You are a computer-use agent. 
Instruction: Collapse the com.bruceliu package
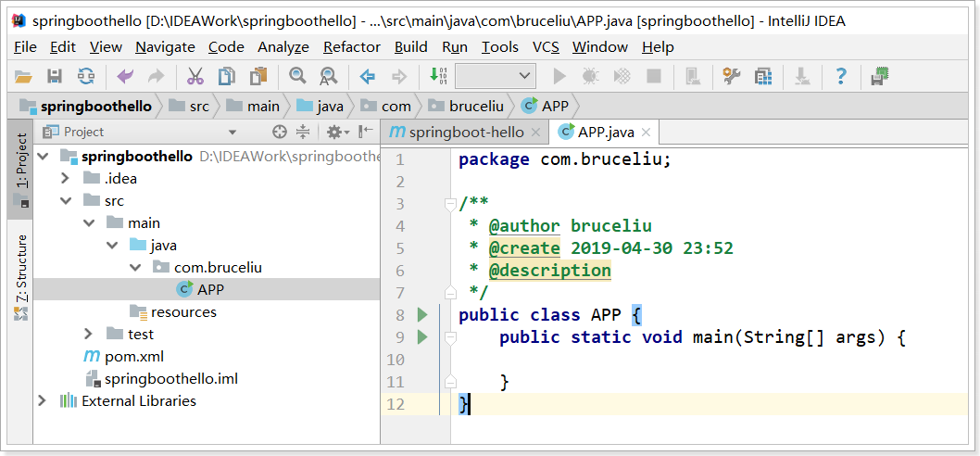coord(135,268)
